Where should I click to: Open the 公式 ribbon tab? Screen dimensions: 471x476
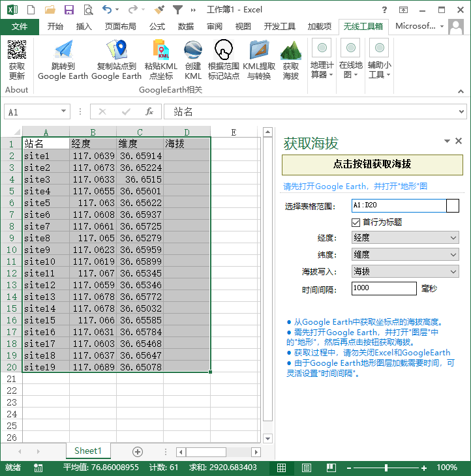click(x=157, y=27)
